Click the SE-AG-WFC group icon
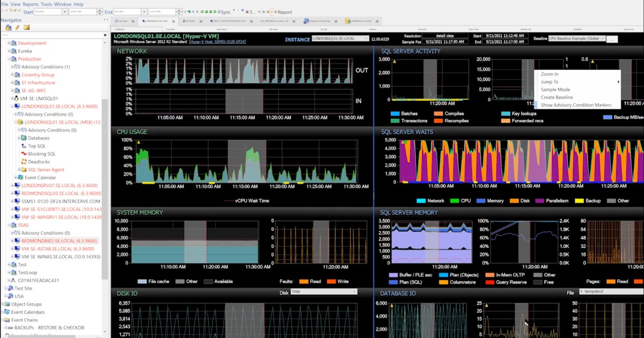The image size is (644, 338). pos(17,91)
